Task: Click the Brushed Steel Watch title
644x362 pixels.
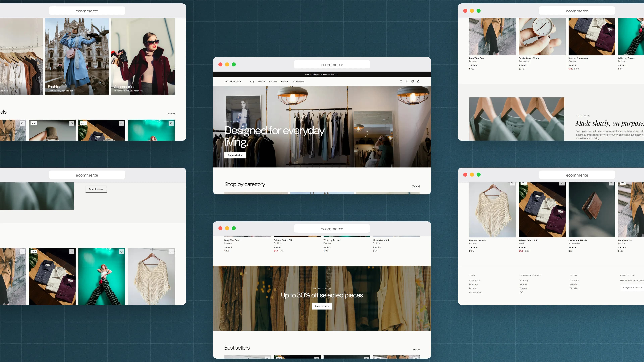Action: point(528,58)
